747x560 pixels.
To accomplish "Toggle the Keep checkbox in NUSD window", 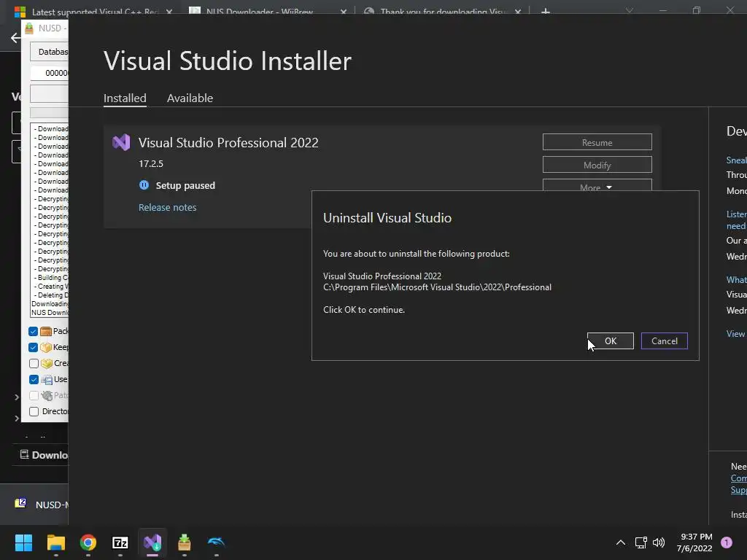I will [x=34, y=348].
